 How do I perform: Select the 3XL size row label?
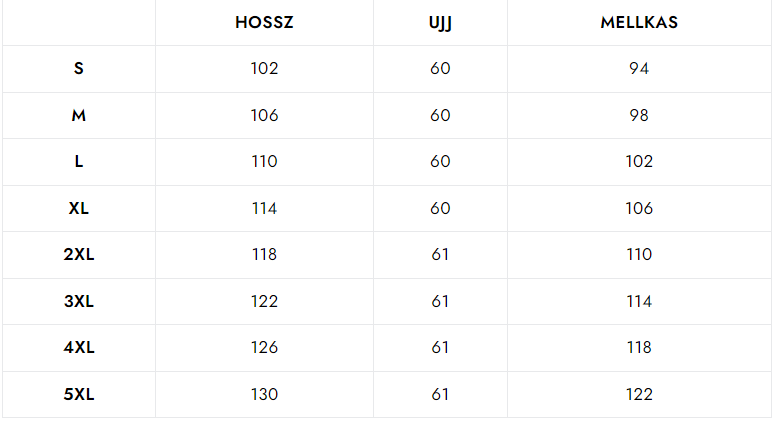(79, 301)
